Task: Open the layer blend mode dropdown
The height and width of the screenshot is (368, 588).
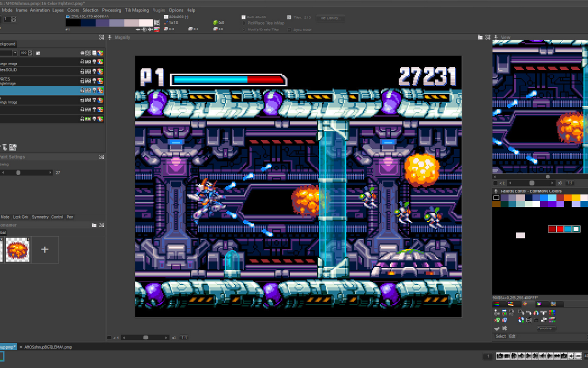Action: (x=15, y=53)
